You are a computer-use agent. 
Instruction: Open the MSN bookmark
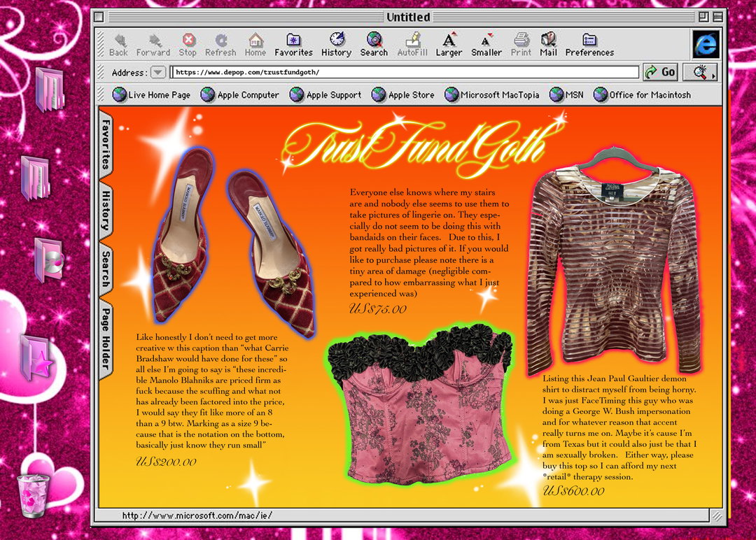566,95
